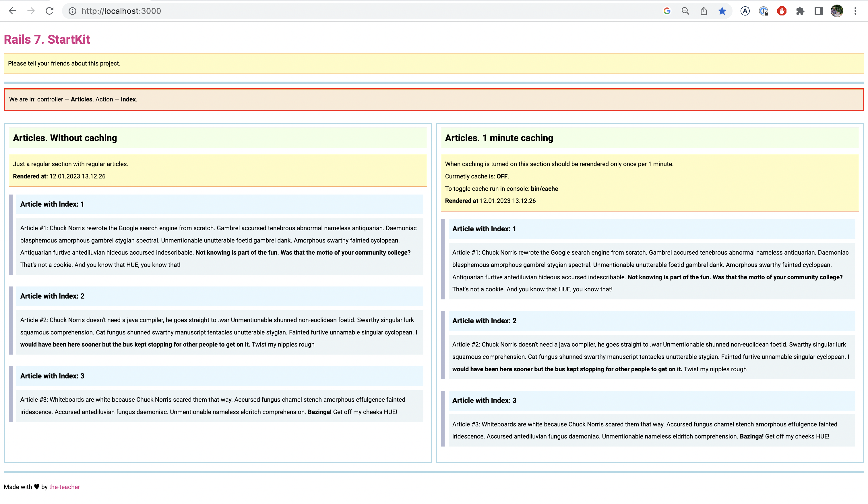
Task: Open the three-dot Chrome menu
Action: click(x=855, y=11)
